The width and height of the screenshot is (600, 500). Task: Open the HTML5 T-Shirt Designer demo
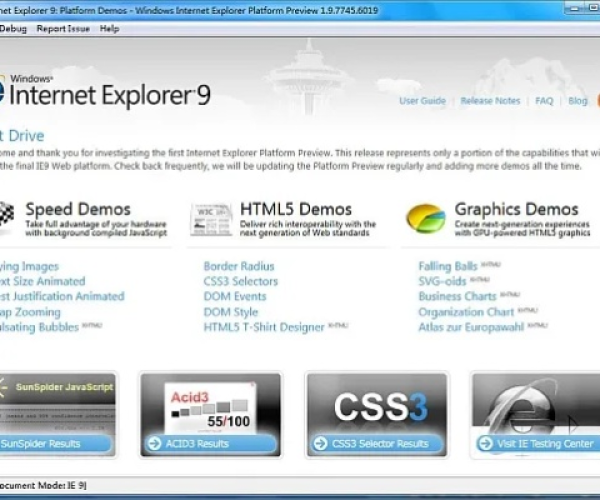point(264,327)
